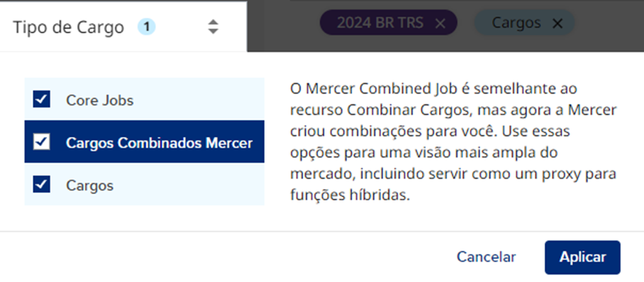Remove the Cargos filter chip with its X
Image resolution: width=644 pixels, height=282 pixels.
click(557, 24)
